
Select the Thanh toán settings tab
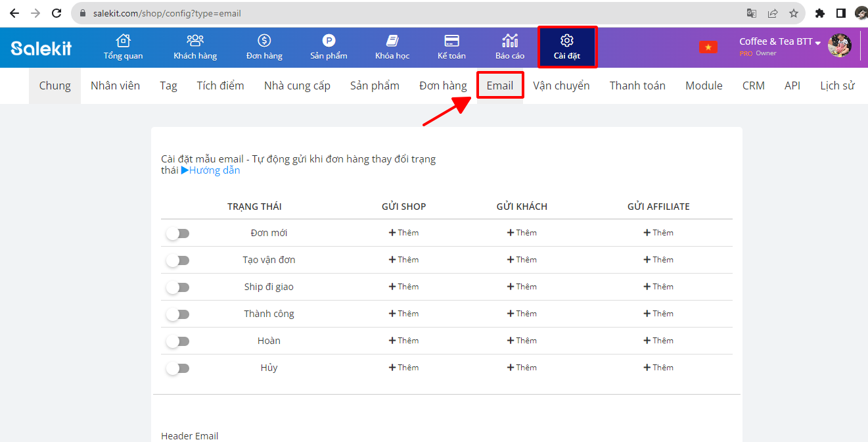[x=637, y=86]
